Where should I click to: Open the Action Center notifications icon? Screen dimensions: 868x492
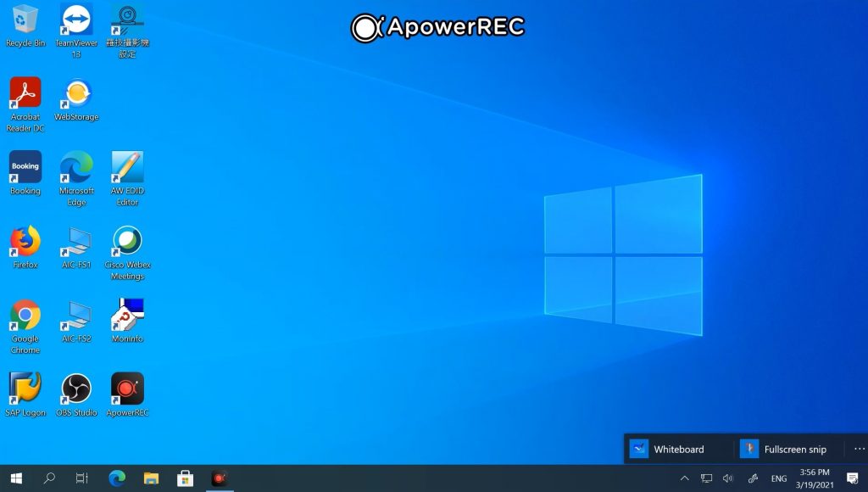tap(853, 478)
